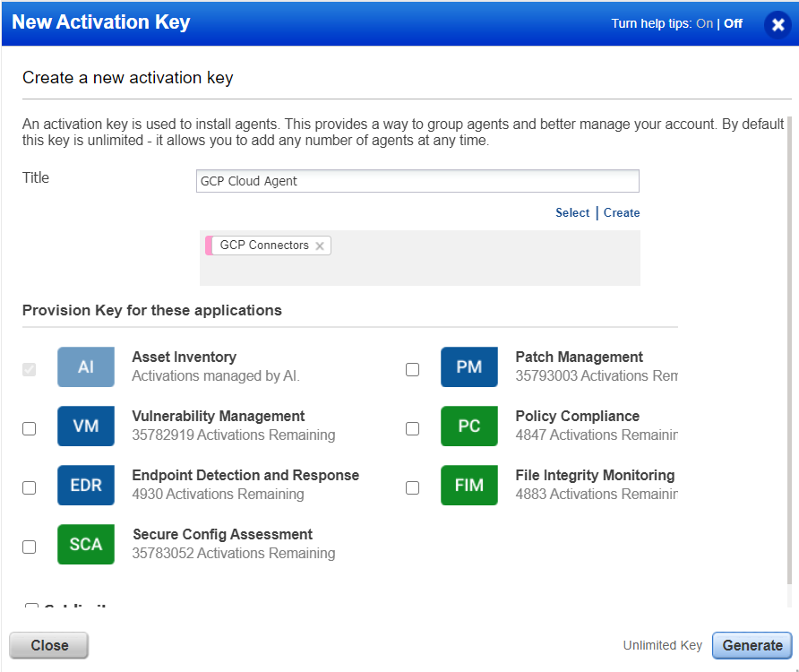Enable Policy Compliance for this key
The height and width of the screenshot is (672, 799).
412,428
